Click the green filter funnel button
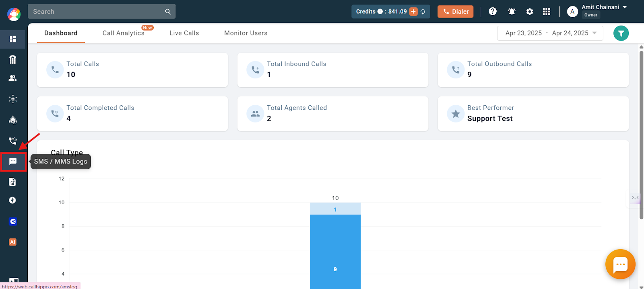The width and height of the screenshot is (644, 289). pos(621,33)
